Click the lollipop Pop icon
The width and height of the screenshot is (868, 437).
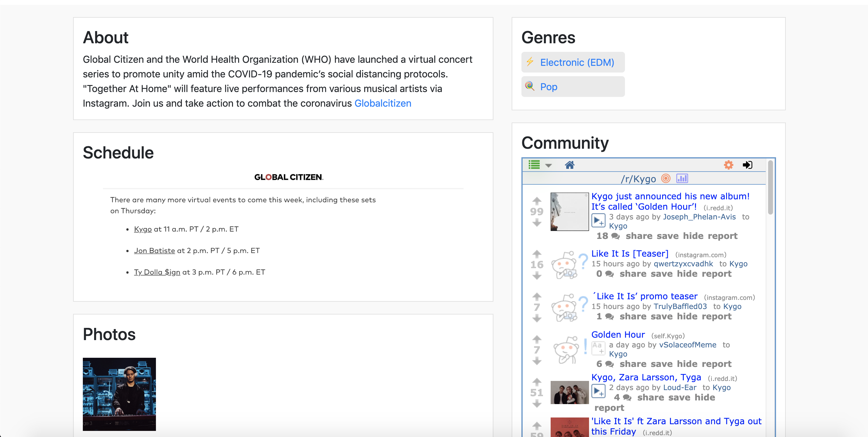pos(530,86)
